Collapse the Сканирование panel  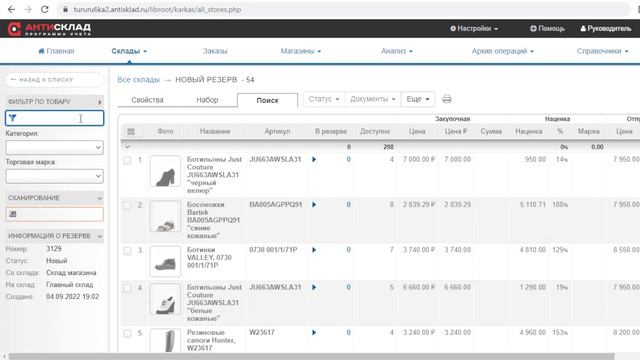(100, 198)
